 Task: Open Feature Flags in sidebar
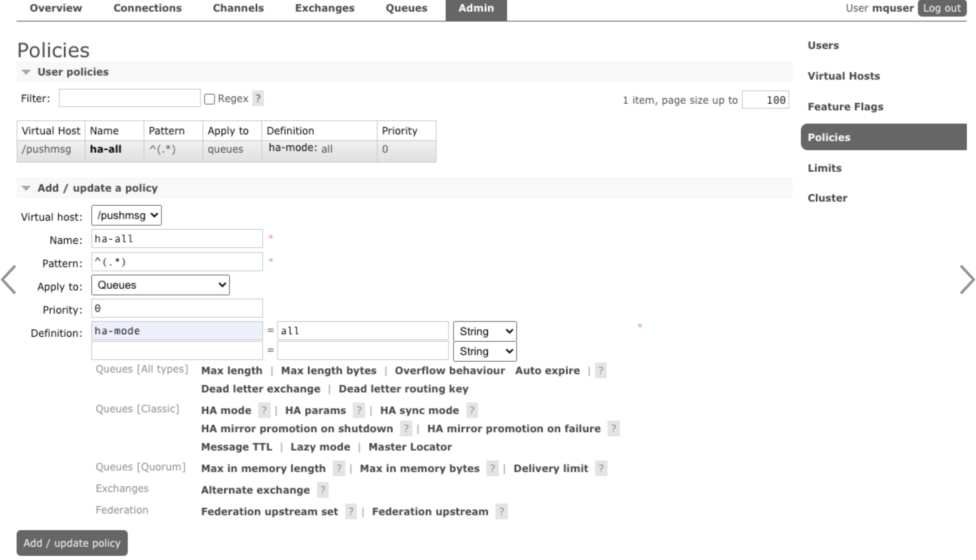click(x=845, y=107)
